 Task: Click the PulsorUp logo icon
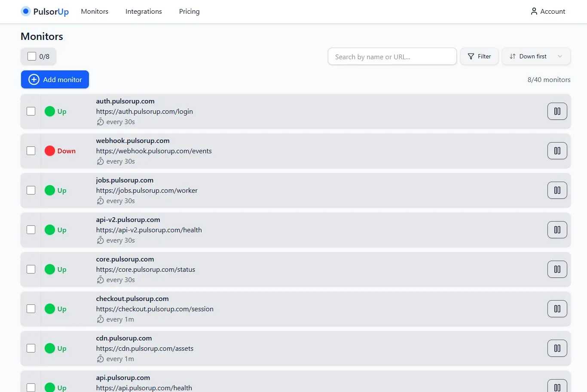[26, 12]
